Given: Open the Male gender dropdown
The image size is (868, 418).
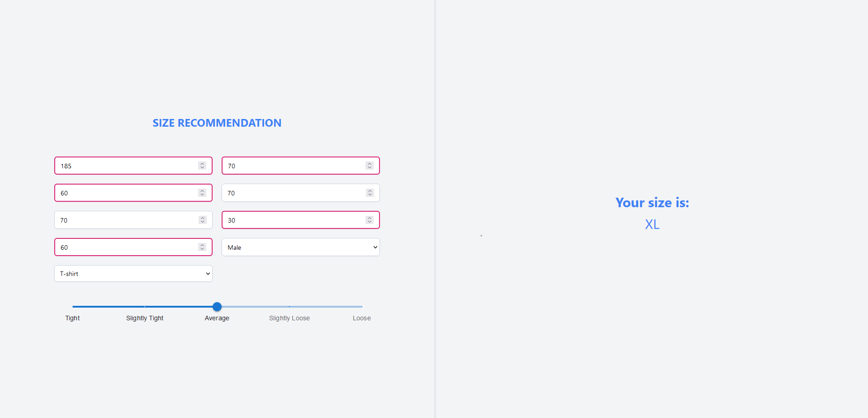Looking at the screenshot, I should coord(300,247).
